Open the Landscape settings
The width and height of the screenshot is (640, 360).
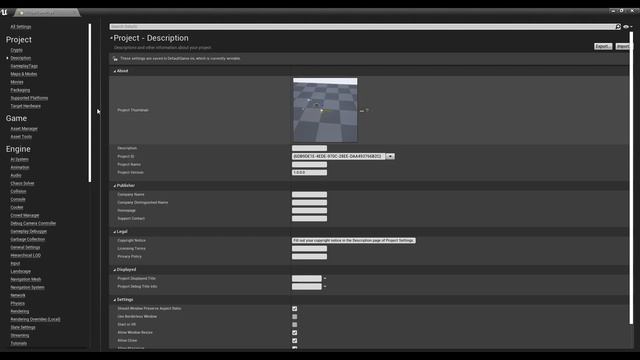pos(21,271)
